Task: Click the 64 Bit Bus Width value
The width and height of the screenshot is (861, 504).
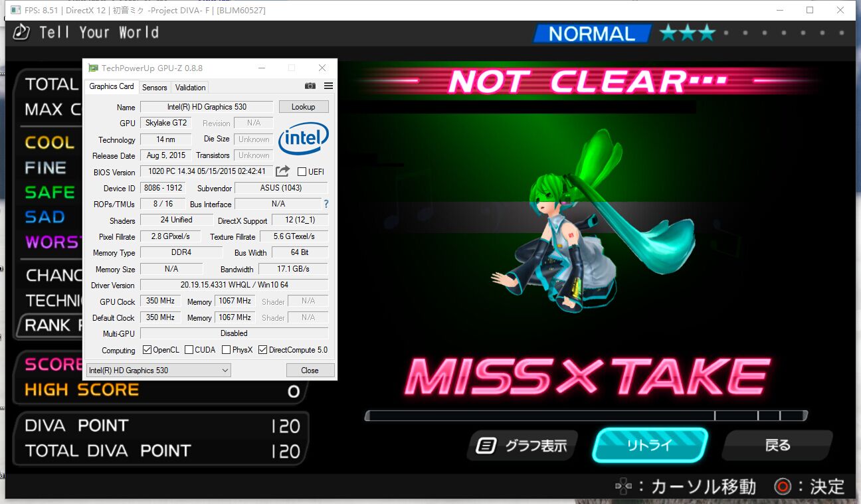Action: click(x=300, y=252)
